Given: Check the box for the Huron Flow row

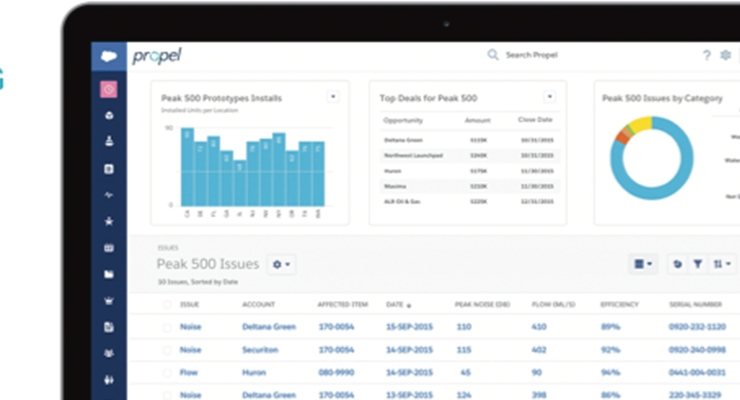Looking at the screenshot, I should pyautogui.click(x=167, y=373).
